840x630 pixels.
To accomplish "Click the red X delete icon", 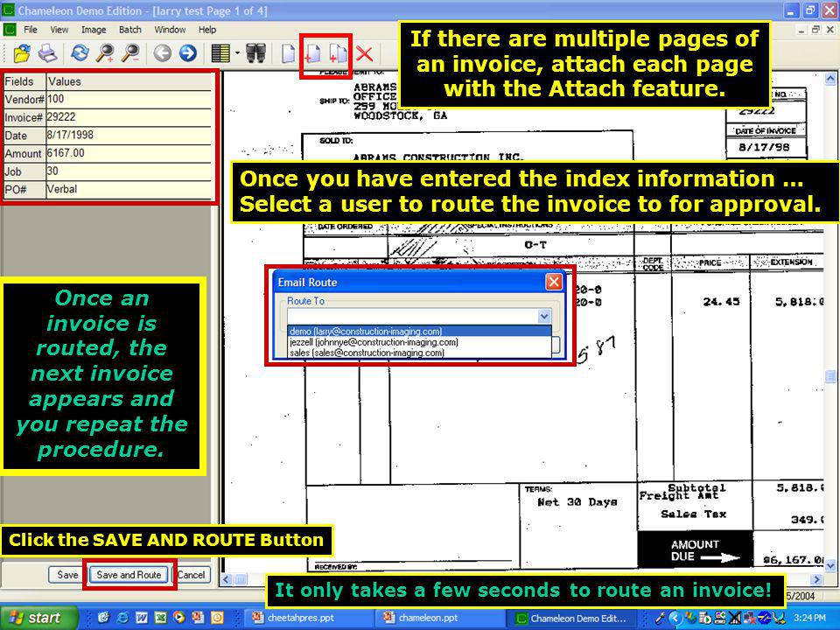I will (x=364, y=53).
